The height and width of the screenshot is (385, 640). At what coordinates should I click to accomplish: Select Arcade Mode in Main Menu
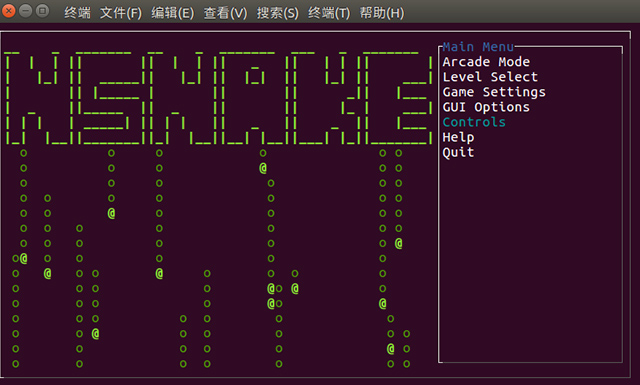point(486,62)
